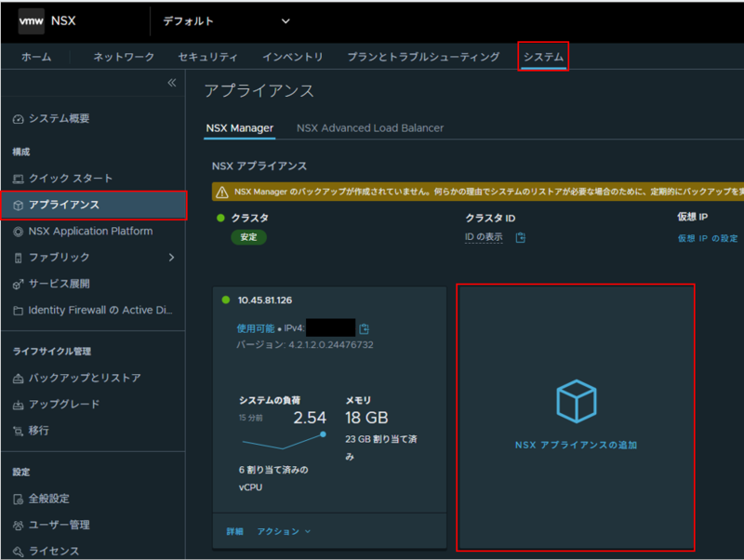Screen dimensions: 744x560
Task: Click the ファブリック server icon
Action: tap(18, 259)
